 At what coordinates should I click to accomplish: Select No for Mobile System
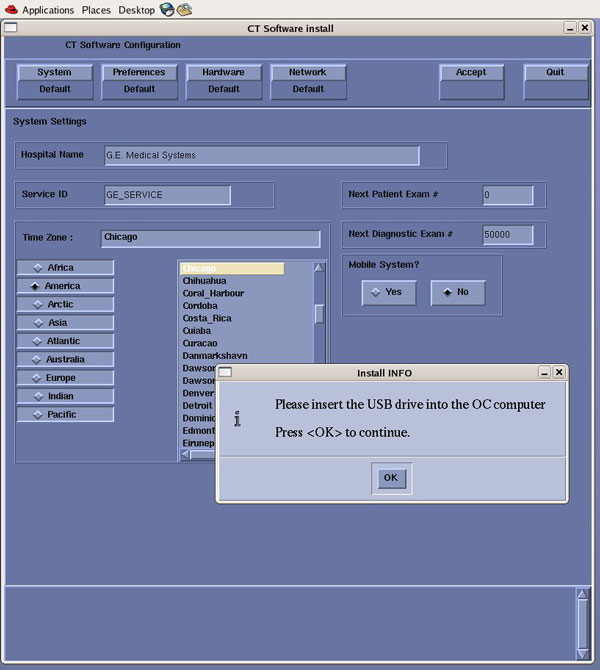click(457, 293)
